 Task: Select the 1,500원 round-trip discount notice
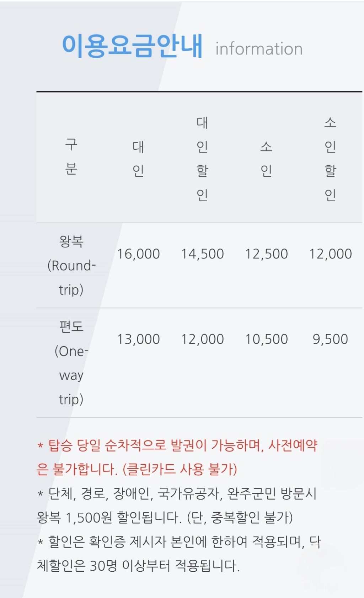point(177,506)
